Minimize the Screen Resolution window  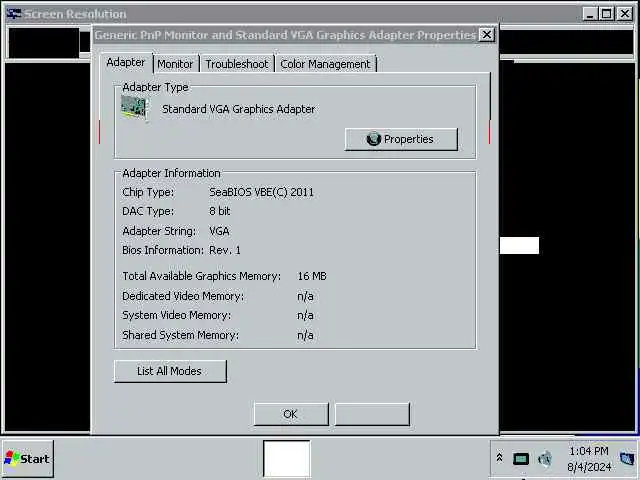coord(590,14)
